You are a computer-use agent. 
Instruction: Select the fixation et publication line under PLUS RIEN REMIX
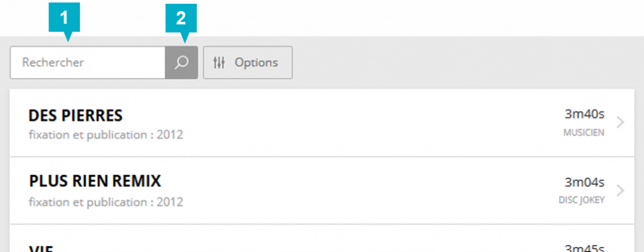(106, 202)
